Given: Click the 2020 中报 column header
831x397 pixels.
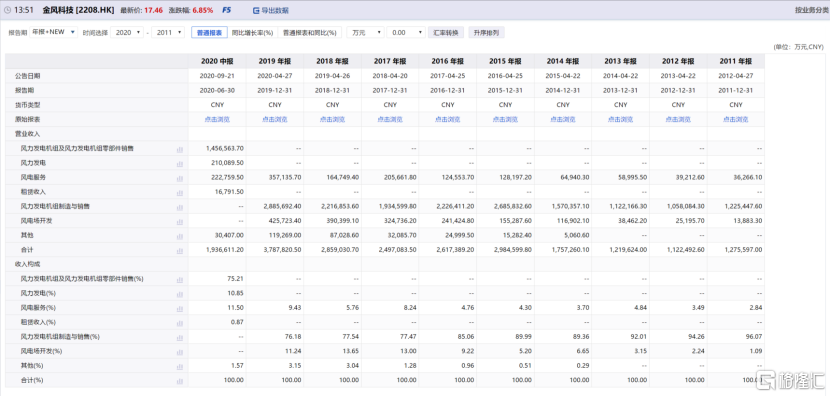Looking at the screenshot, I should [x=217, y=61].
